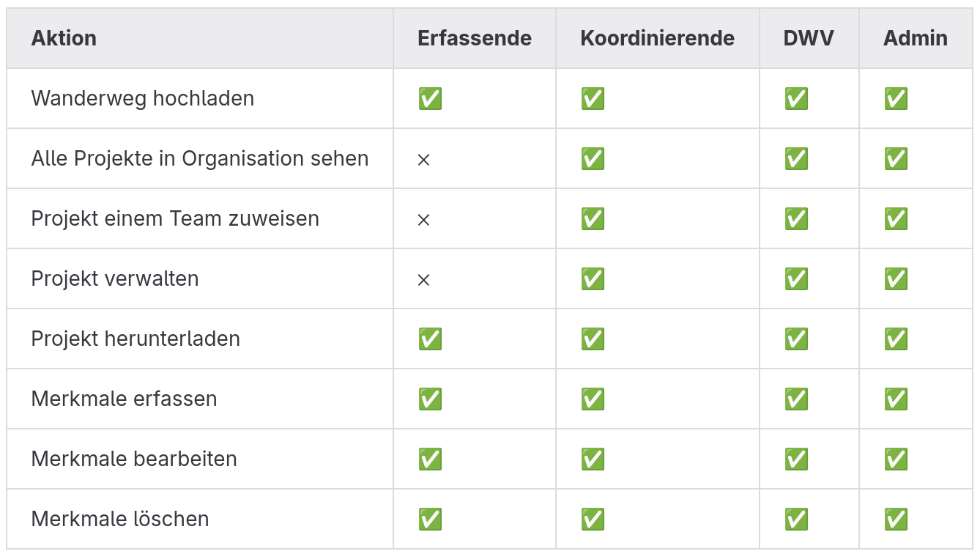Select the Koordinierende column header
Screen dimensions: 980x554
tap(657, 38)
